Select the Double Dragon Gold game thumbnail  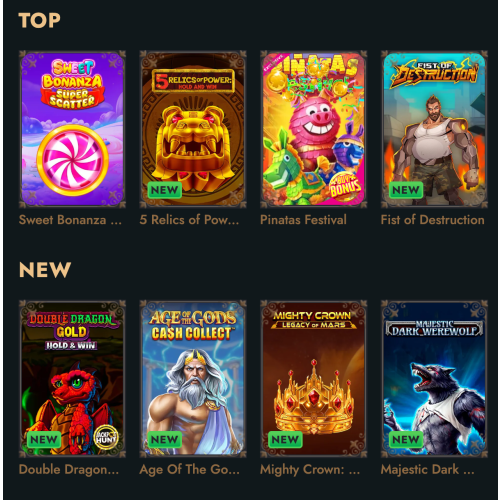tap(72, 379)
